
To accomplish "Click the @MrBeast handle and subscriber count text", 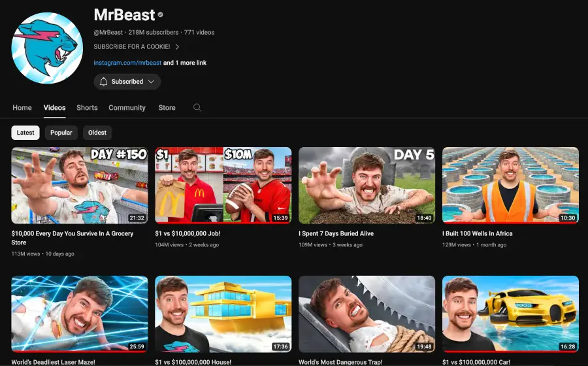I will (x=136, y=32).
